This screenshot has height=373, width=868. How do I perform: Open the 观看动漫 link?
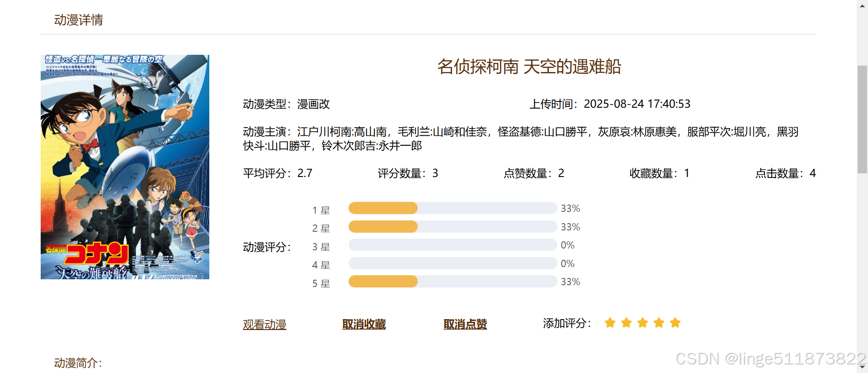tap(264, 324)
